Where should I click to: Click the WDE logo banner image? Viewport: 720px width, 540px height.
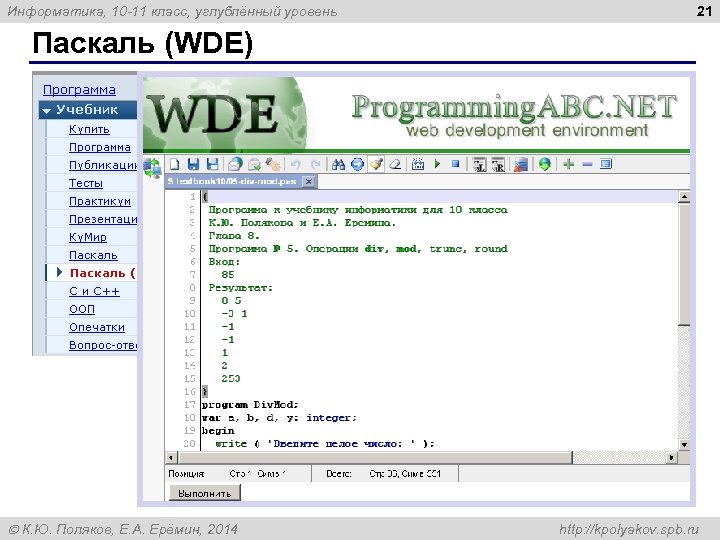point(225,114)
